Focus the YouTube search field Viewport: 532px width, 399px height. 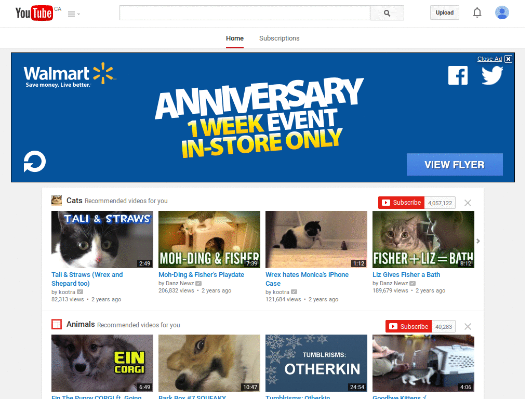click(245, 13)
